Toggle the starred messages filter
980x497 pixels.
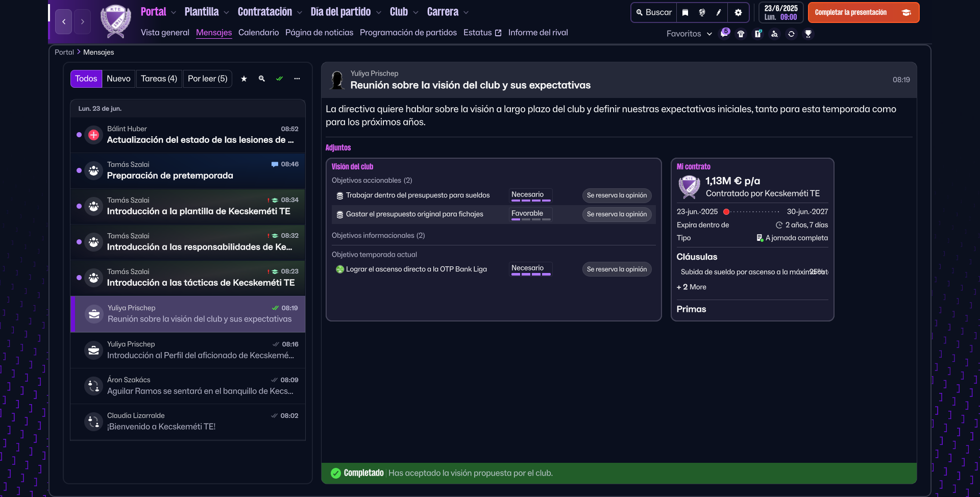click(x=244, y=79)
